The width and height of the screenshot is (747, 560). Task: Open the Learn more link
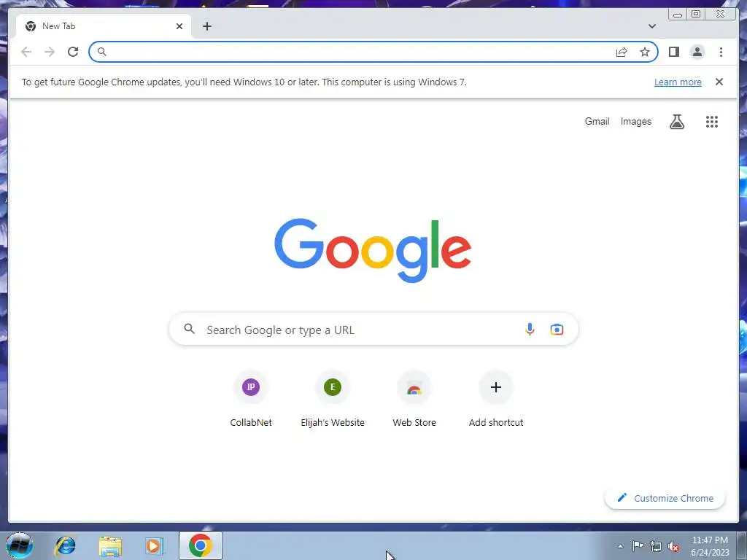coord(678,82)
